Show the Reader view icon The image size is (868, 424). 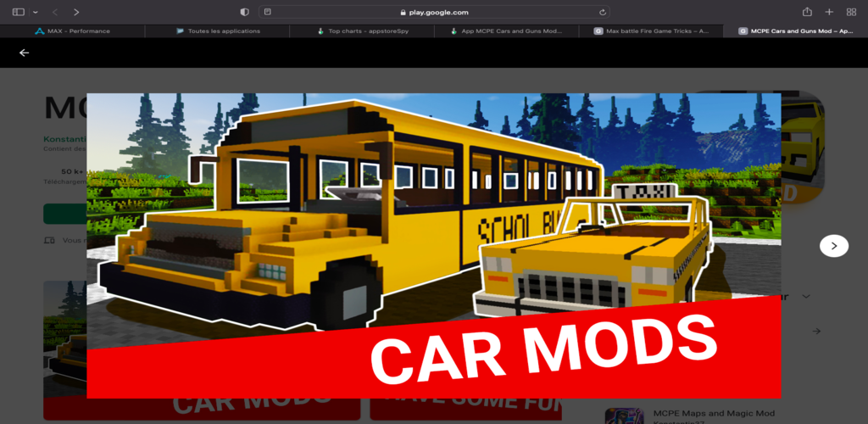(x=267, y=12)
